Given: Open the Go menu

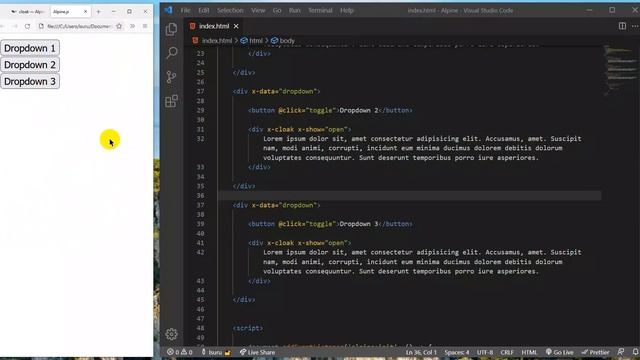Looking at the screenshot, I should coord(277,11).
